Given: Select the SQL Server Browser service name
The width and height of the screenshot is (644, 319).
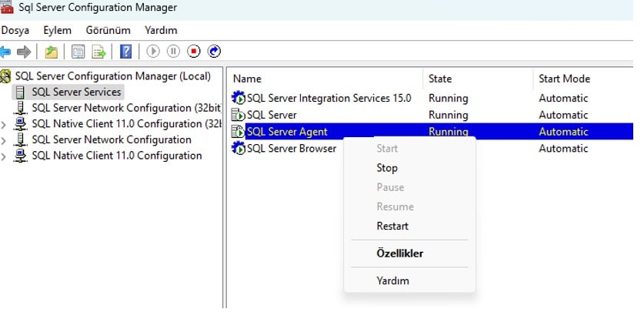Looking at the screenshot, I should pyautogui.click(x=292, y=149).
